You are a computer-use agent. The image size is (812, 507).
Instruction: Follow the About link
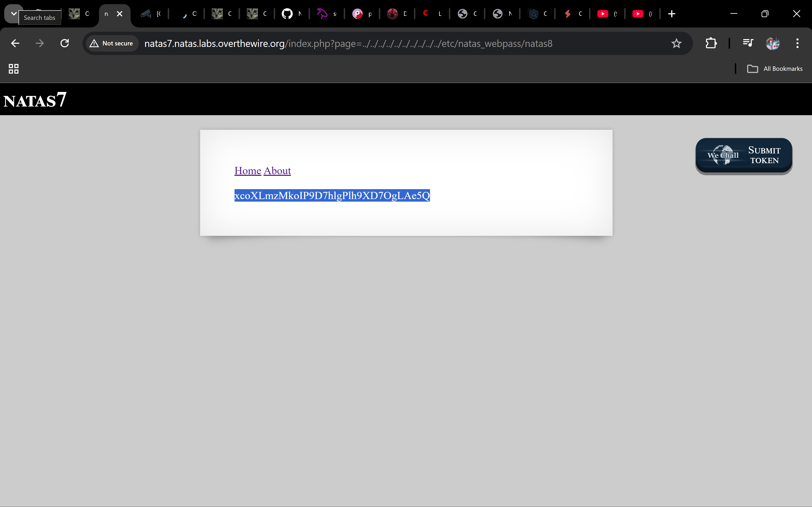pyautogui.click(x=277, y=171)
